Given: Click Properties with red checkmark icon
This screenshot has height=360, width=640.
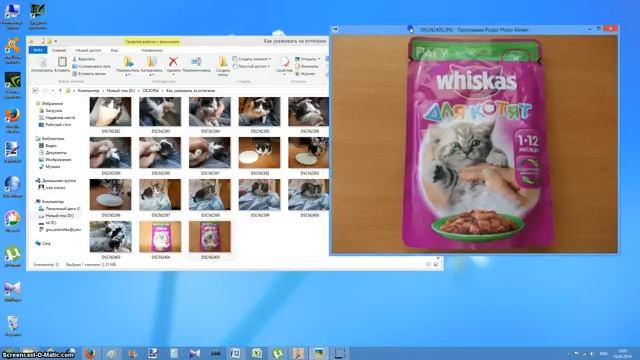Looking at the screenshot, I should coord(284,67).
